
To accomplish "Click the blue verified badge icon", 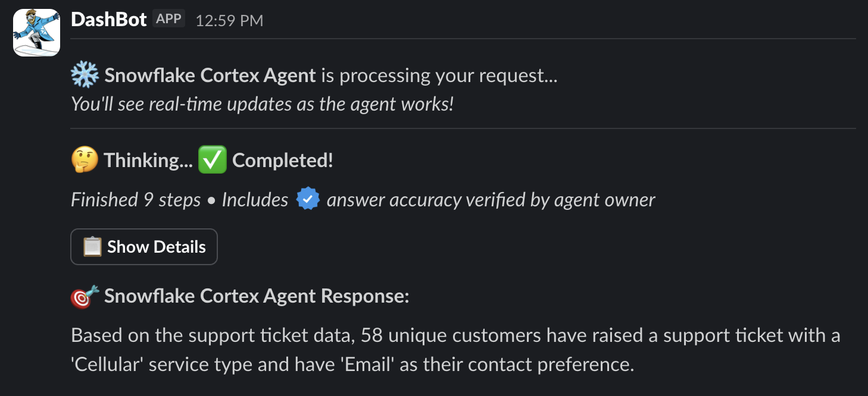I will [308, 200].
